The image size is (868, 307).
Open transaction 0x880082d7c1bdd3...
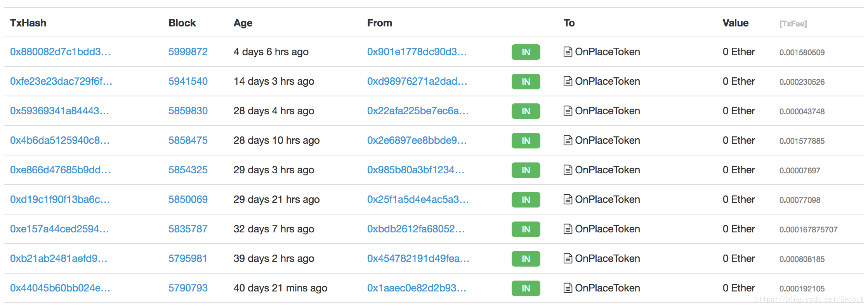(x=60, y=52)
